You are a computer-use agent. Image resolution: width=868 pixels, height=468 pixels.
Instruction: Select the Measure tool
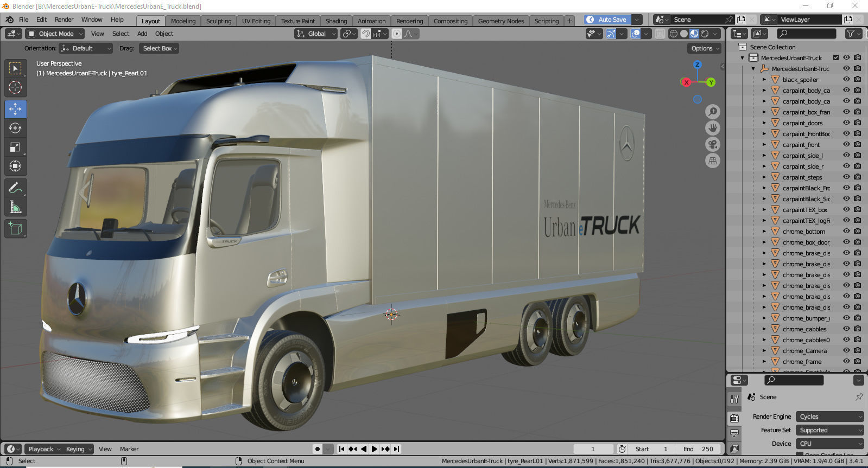[15, 207]
